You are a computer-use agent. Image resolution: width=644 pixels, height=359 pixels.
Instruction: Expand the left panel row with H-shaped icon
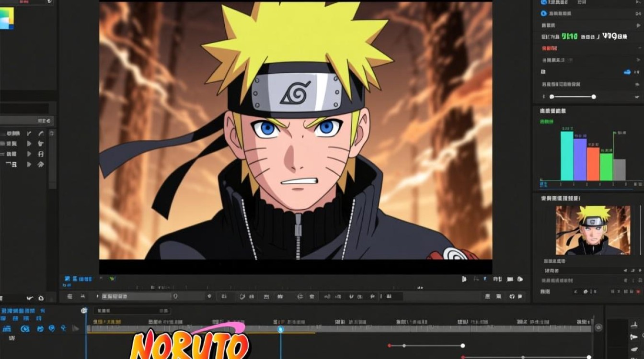click(29, 154)
